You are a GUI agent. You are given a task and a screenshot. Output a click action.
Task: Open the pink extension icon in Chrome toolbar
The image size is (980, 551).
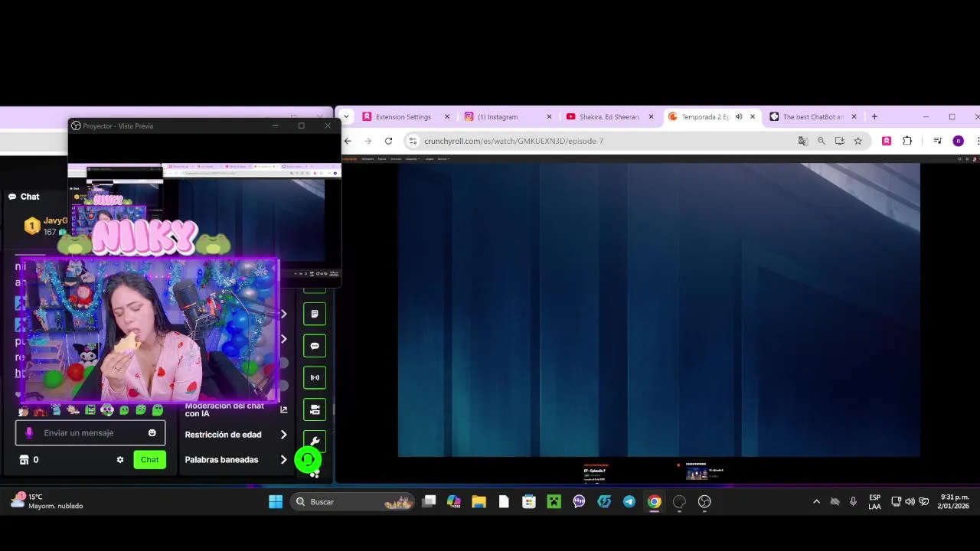pyautogui.click(x=887, y=141)
